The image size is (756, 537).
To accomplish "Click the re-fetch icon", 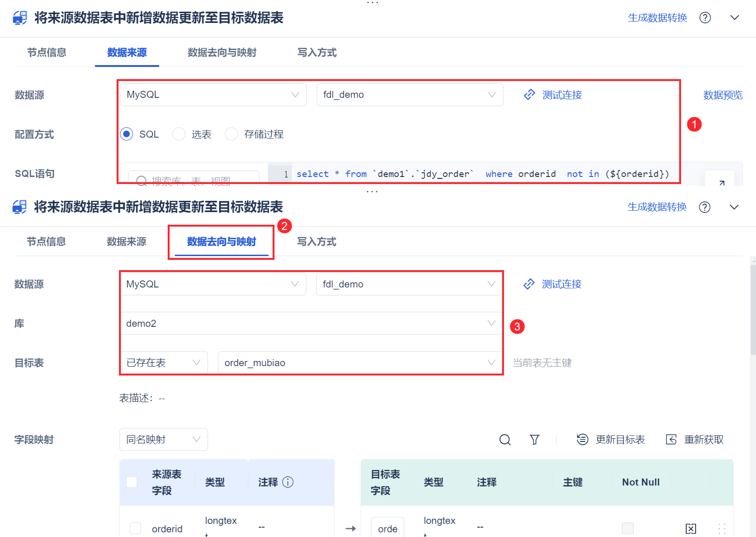I will 671,439.
